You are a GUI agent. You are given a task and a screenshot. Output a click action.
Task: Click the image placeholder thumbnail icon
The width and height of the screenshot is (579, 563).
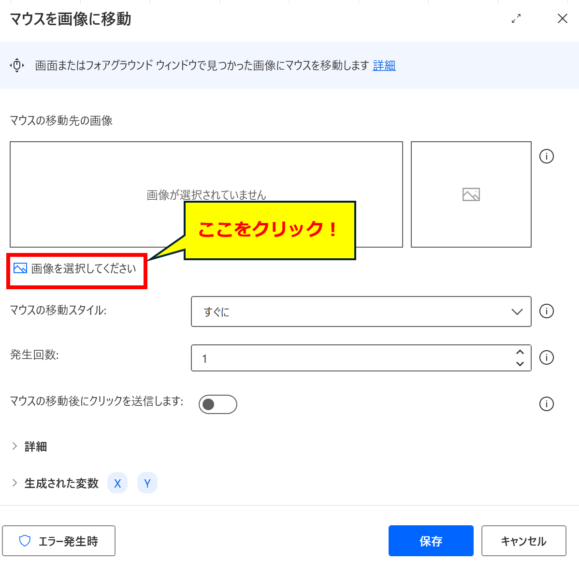tap(471, 194)
